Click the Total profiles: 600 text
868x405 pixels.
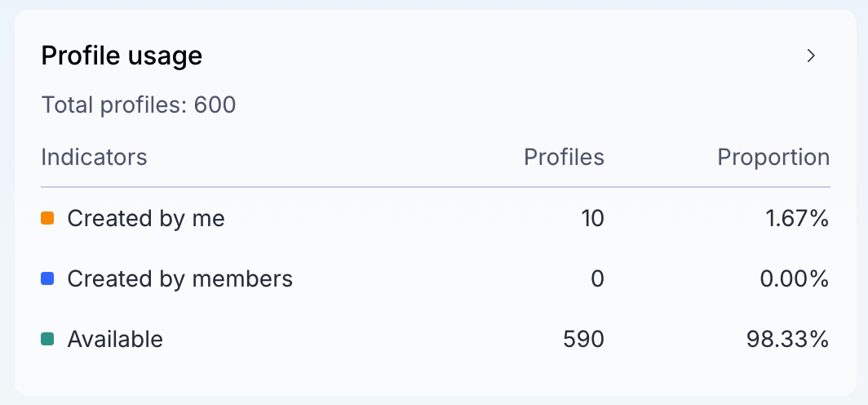(139, 105)
